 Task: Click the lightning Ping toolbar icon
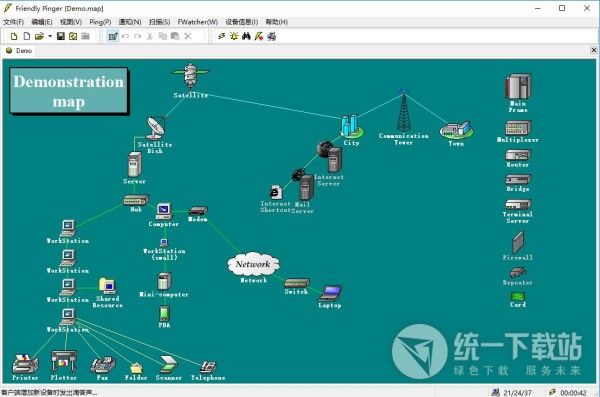(222, 36)
